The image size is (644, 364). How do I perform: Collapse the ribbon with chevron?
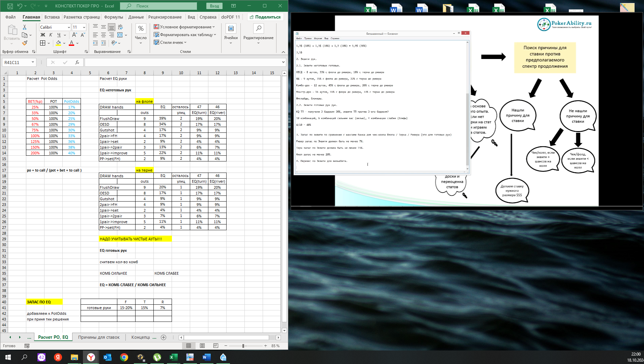tap(283, 52)
